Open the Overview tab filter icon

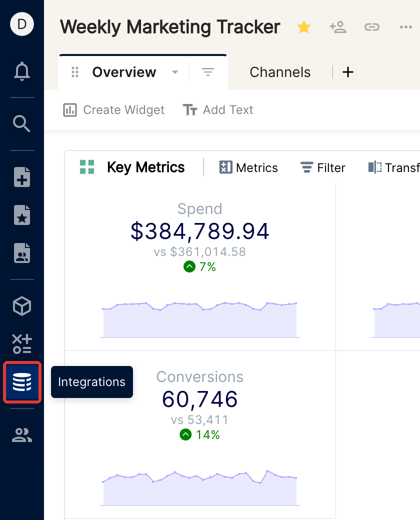[208, 72]
